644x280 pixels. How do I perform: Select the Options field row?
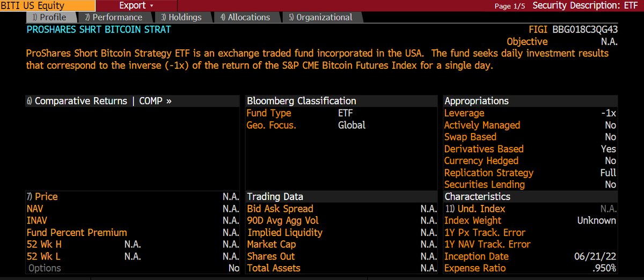pos(45,268)
